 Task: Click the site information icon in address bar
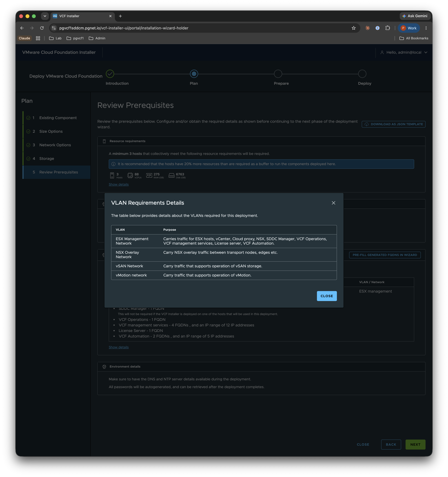[x=54, y=28]
